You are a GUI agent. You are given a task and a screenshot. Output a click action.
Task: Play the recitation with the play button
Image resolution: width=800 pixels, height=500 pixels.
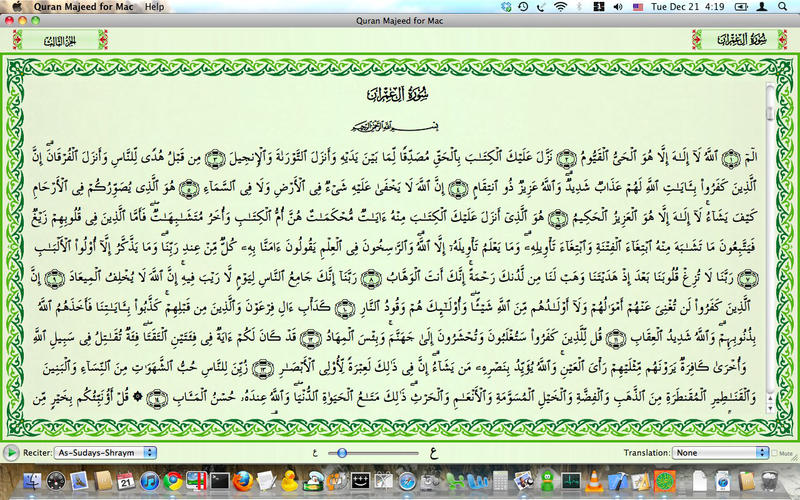[10, 453]
